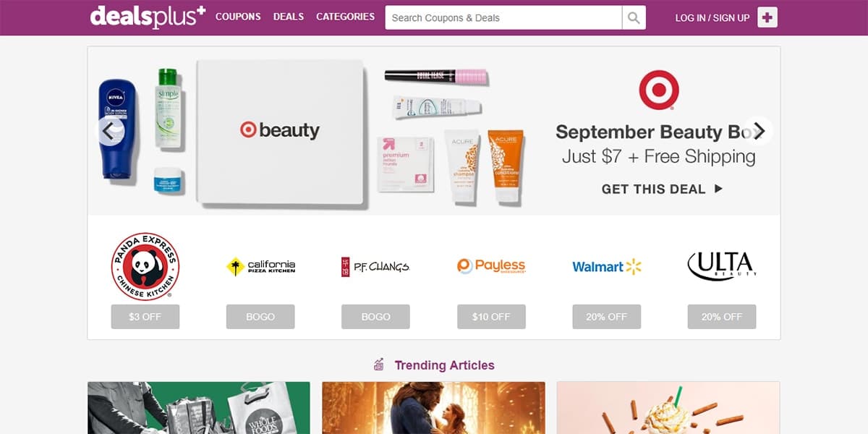The width and height of the screenshot is (868, 434).
Task: Click the $10 OFF Payless button
Action: coord(491,317)
